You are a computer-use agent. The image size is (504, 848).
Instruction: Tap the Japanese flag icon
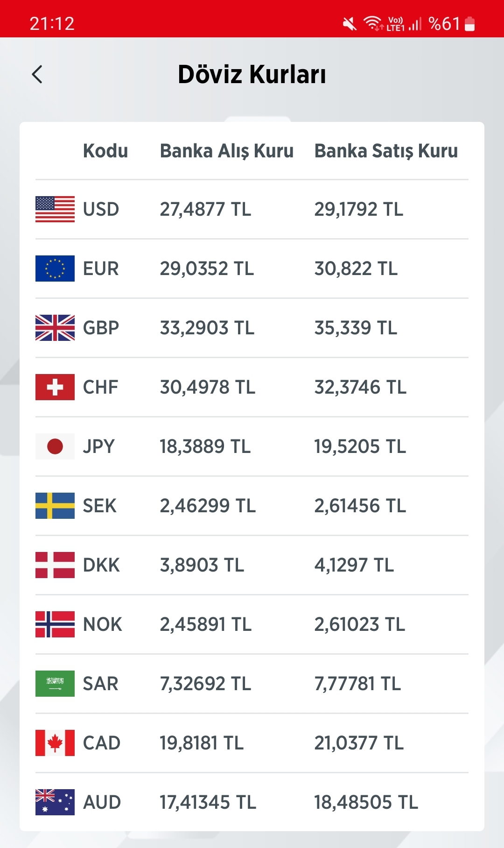(55, 446)
